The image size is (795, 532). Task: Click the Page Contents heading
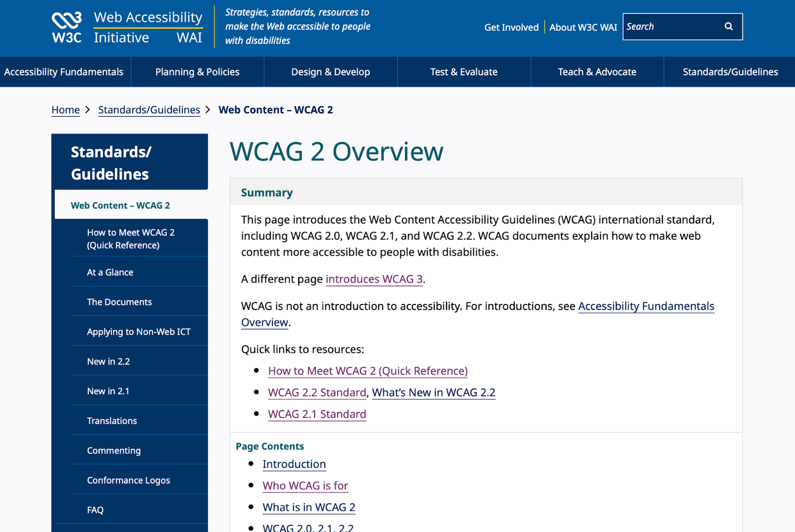tap(270, 446)
